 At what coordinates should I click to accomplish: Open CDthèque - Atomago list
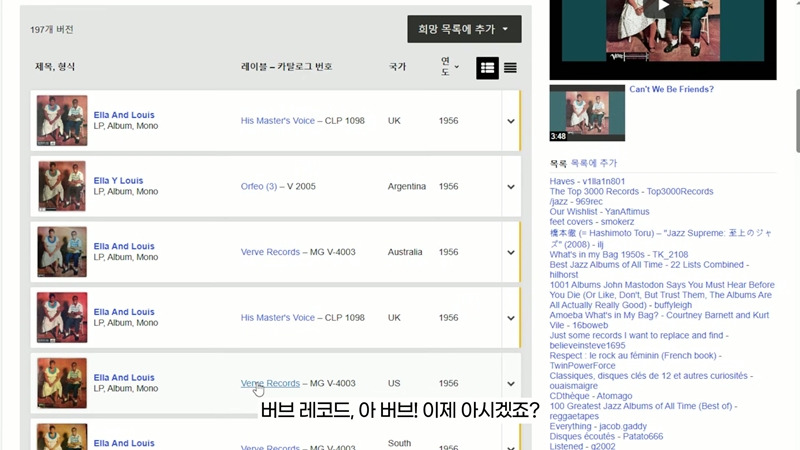590,396
